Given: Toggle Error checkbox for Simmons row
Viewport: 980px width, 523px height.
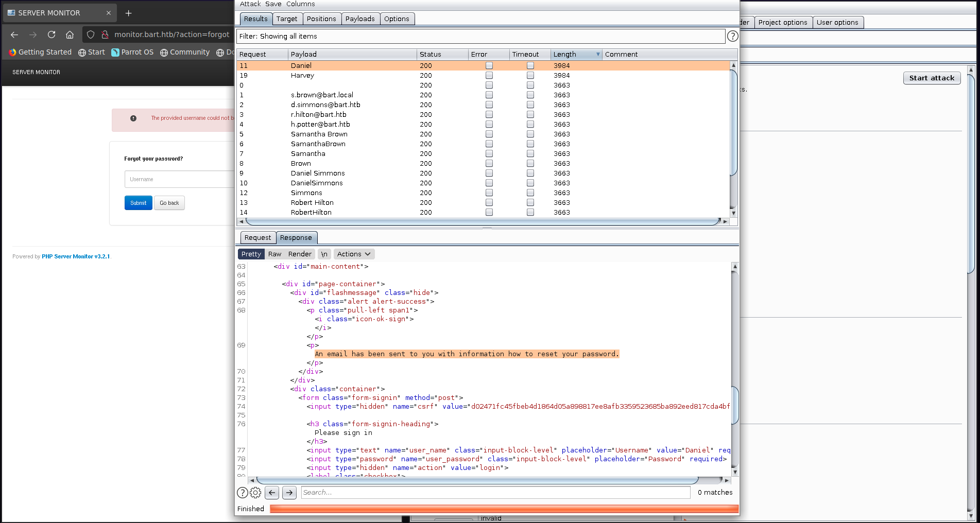Looking at the screenshot, I should coord(489,193).
